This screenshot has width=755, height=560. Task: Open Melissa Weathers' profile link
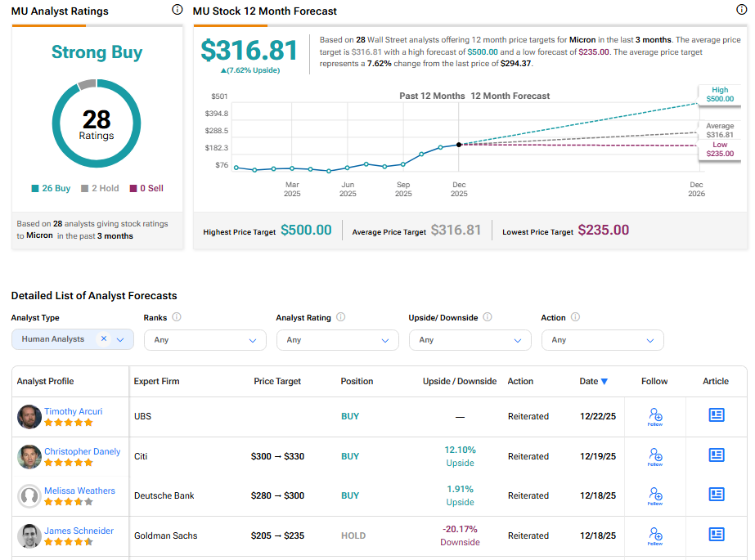[79, 491]
